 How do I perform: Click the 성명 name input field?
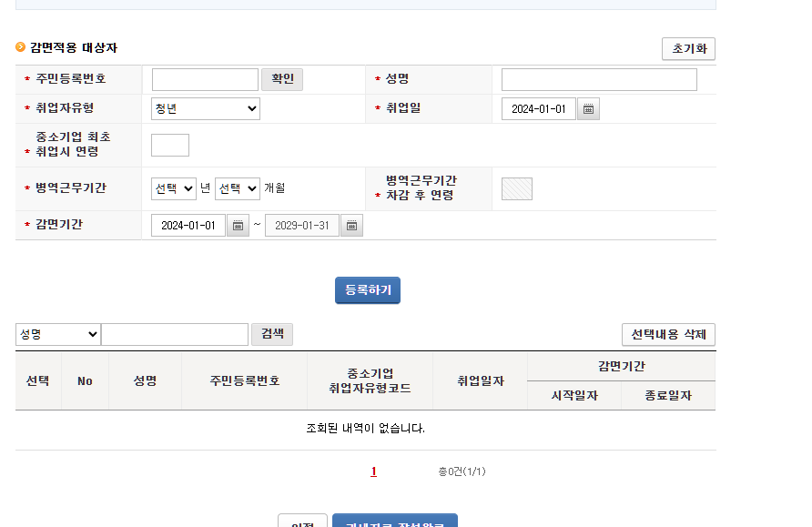coord(599,80)
